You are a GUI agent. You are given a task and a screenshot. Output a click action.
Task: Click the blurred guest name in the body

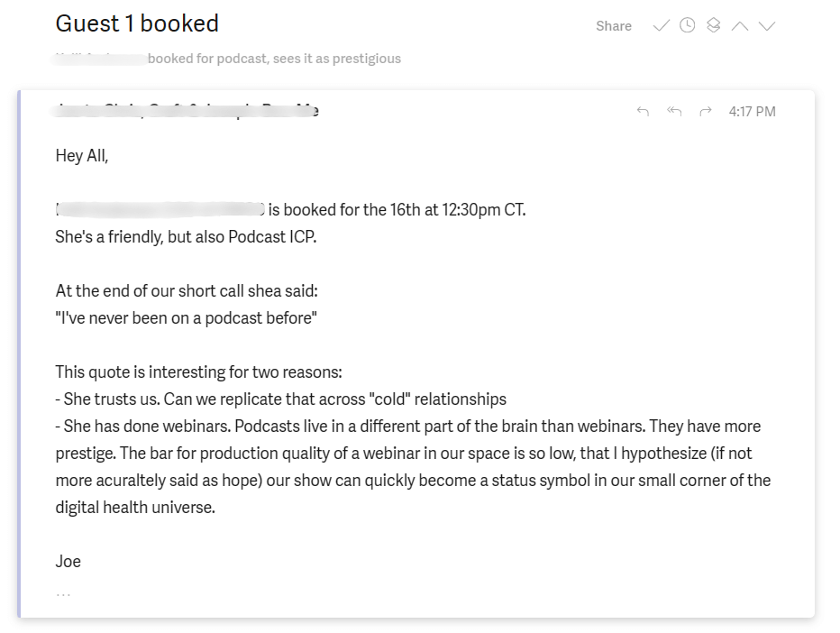(160, 210)
